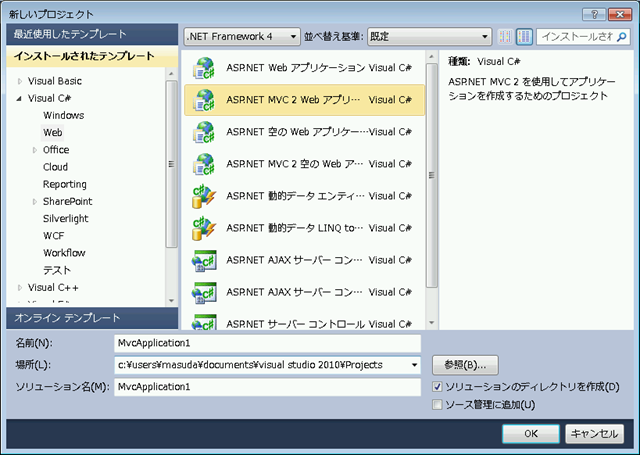
Task: Select the ASP.NET 動的データ LINQ template icon
Action: coord(204,228)
